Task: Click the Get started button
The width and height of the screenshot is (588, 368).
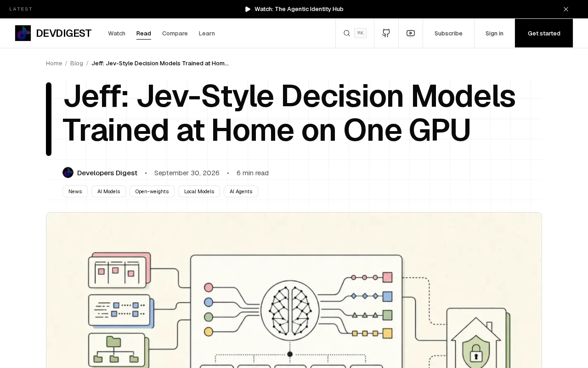Action: 544,33
